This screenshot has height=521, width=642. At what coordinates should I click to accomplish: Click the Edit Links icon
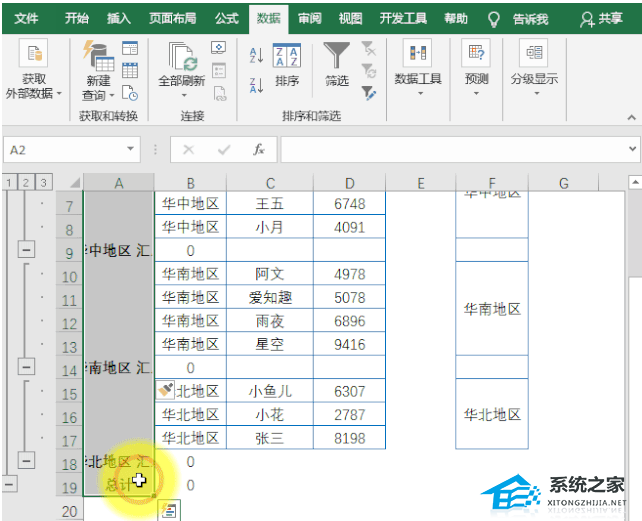[x=219, y=93]
